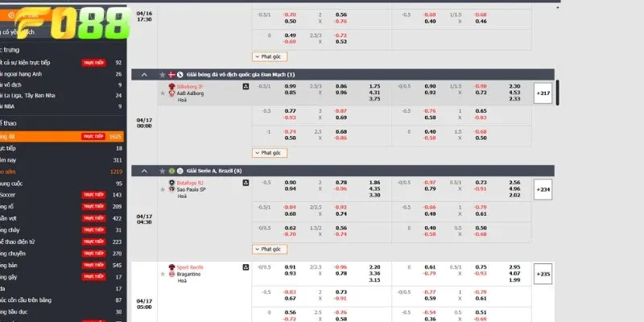
Task: Open statistics icon for Sport Recife match
Action: pos(246,267)
